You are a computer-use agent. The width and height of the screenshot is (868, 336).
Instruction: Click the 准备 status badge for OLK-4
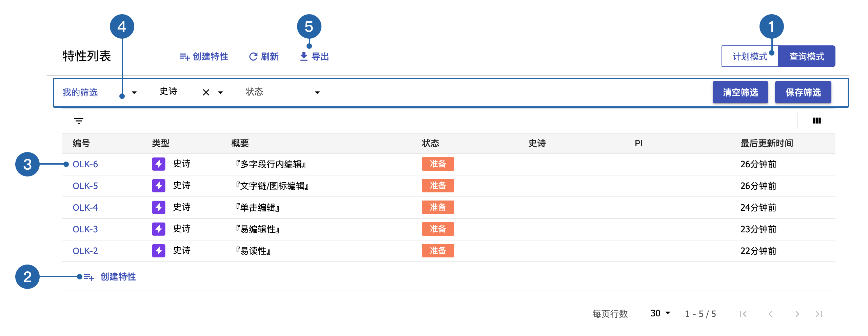tap(438, 207)
